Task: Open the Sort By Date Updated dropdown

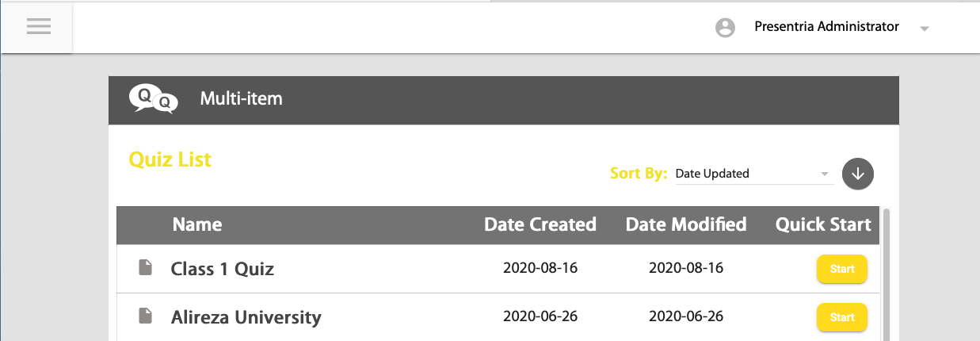Action: point(754,174)
